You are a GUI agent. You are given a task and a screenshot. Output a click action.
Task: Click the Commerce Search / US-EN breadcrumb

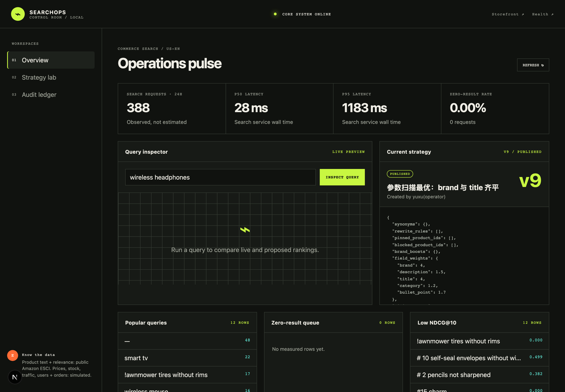tap(149, 49)
